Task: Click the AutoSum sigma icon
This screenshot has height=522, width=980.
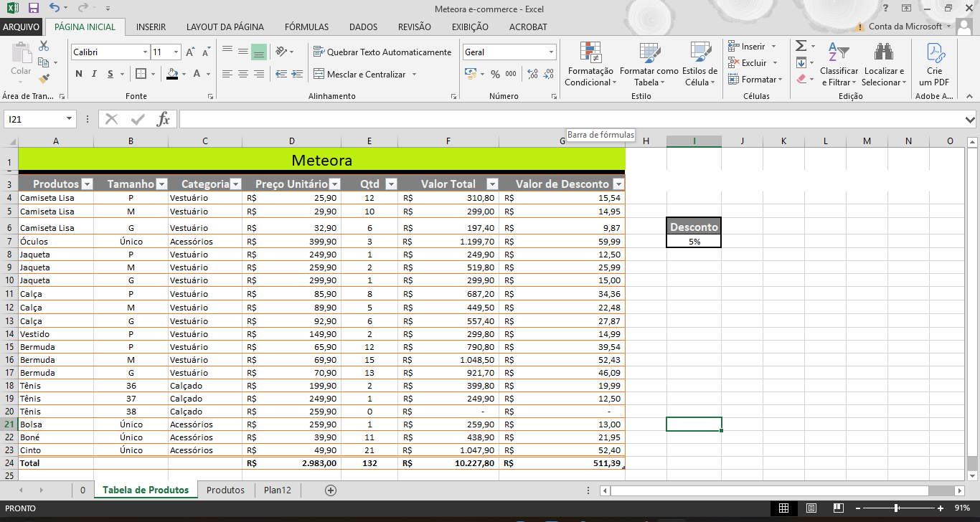Action: click(801, 46)
